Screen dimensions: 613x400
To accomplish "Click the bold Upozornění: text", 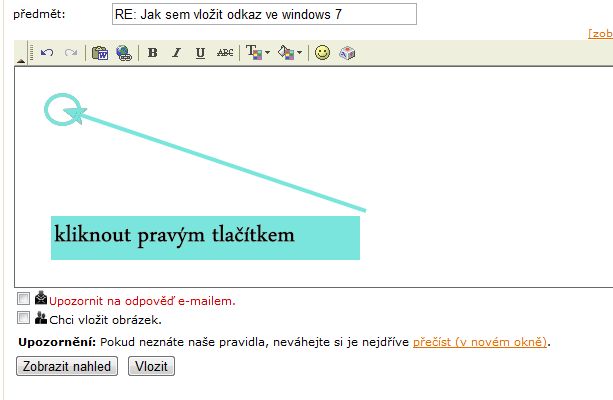I will click(x=57, y=342).
